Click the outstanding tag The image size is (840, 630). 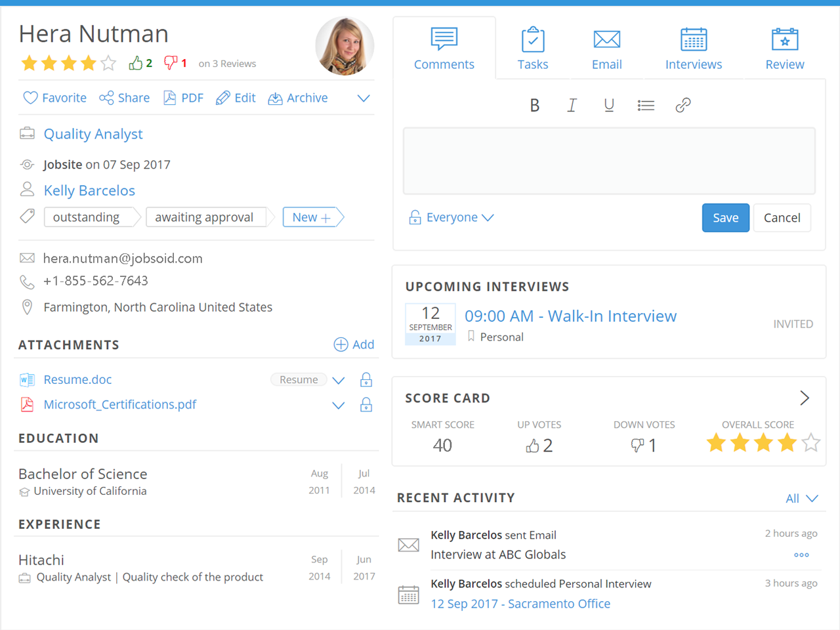click(x=91, y=217)
